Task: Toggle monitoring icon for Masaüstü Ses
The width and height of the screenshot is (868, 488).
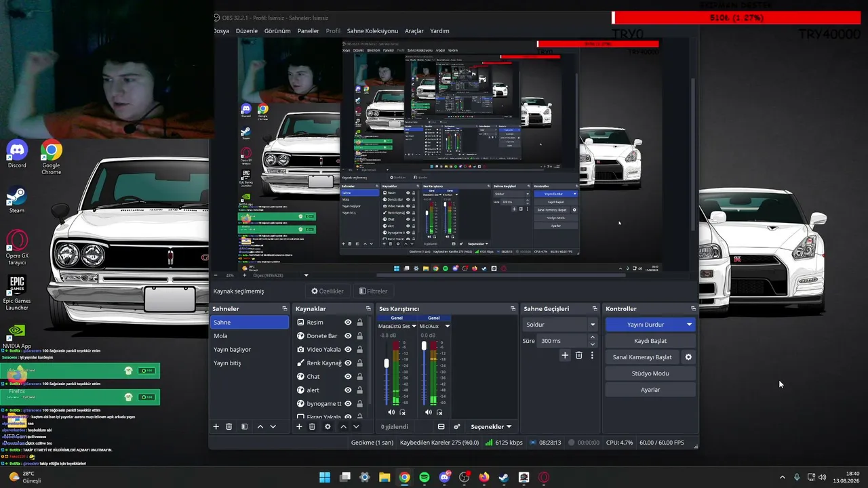Action: click(402, 412)
